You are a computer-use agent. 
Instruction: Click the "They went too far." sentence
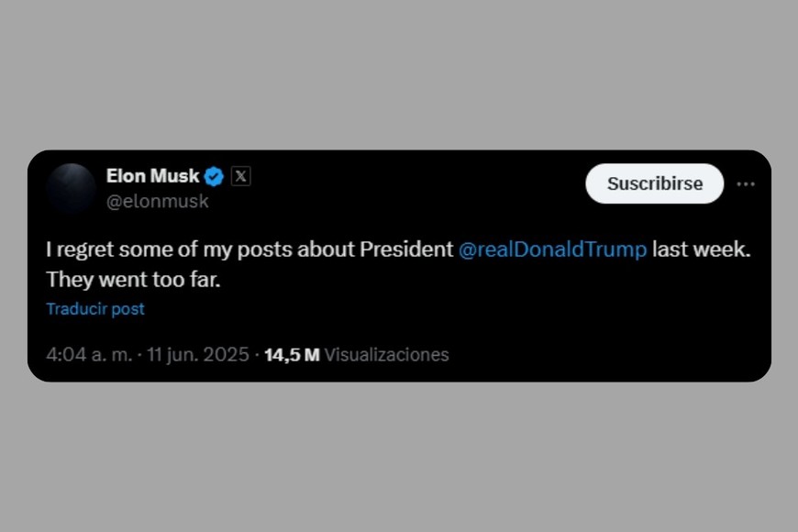[x=133, y=279]
